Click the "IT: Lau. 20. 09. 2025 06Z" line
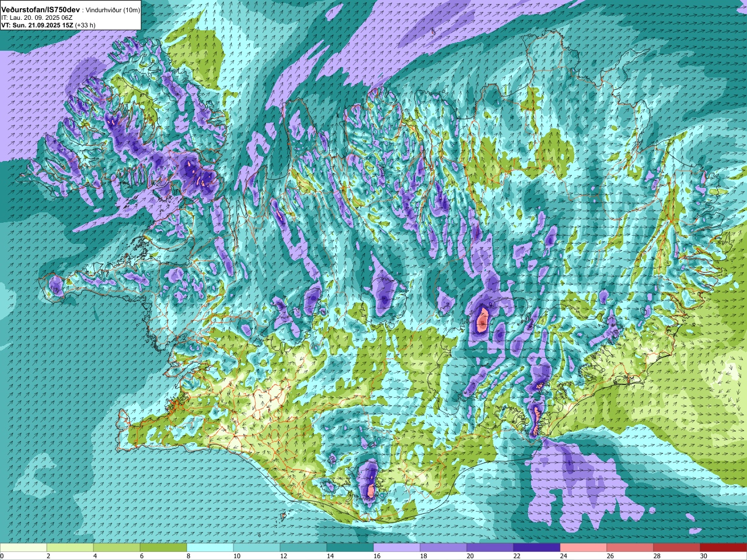This screenshot has width=747, height=560. pos(37,18)
